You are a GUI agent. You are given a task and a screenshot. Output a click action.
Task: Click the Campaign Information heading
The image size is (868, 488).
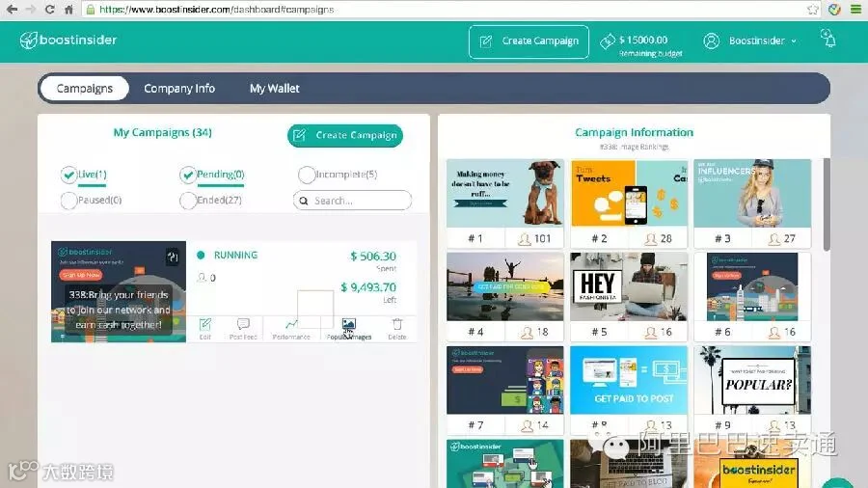click(x=634, y=133)
